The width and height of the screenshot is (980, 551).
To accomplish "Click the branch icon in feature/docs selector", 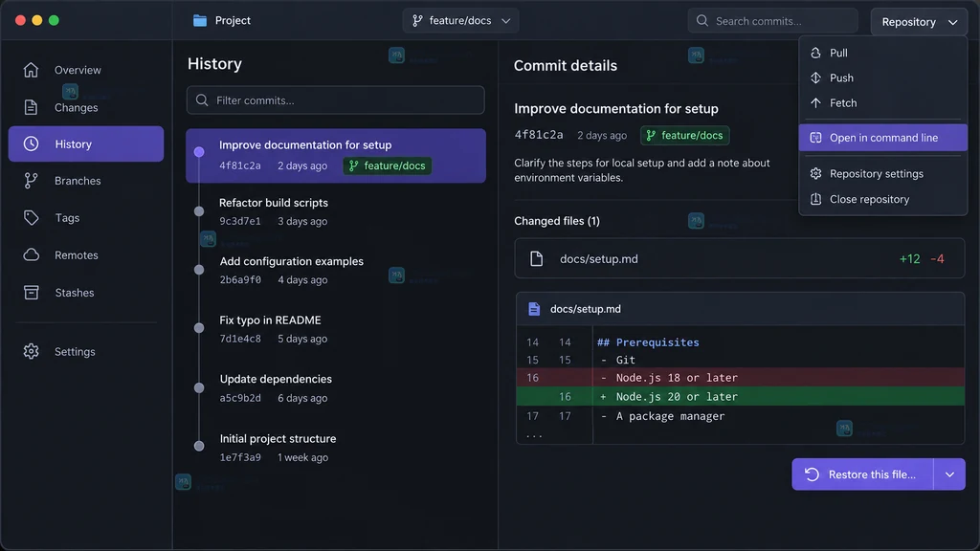I will coord(417,21).
